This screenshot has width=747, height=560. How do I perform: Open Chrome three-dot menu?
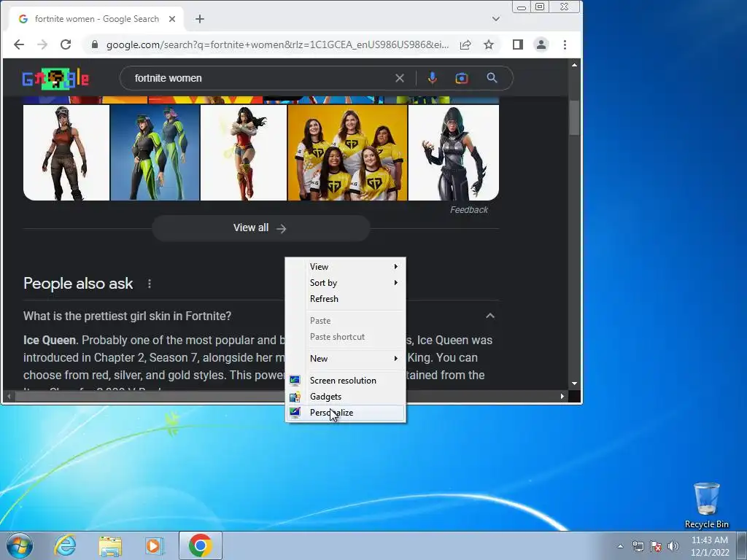[565, 44]
